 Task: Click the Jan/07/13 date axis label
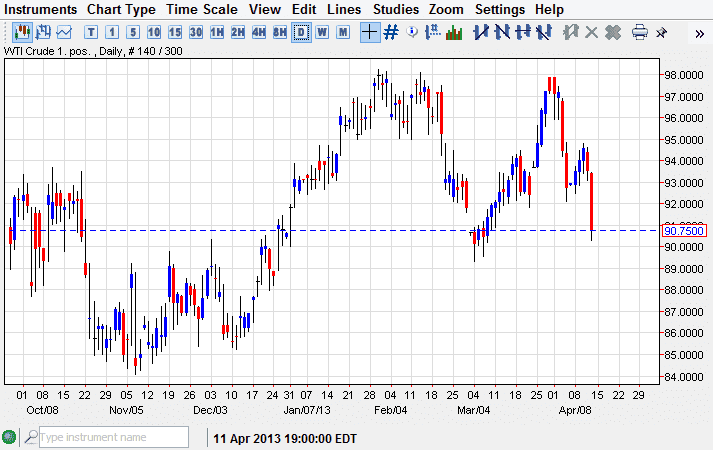click(306, 410)
